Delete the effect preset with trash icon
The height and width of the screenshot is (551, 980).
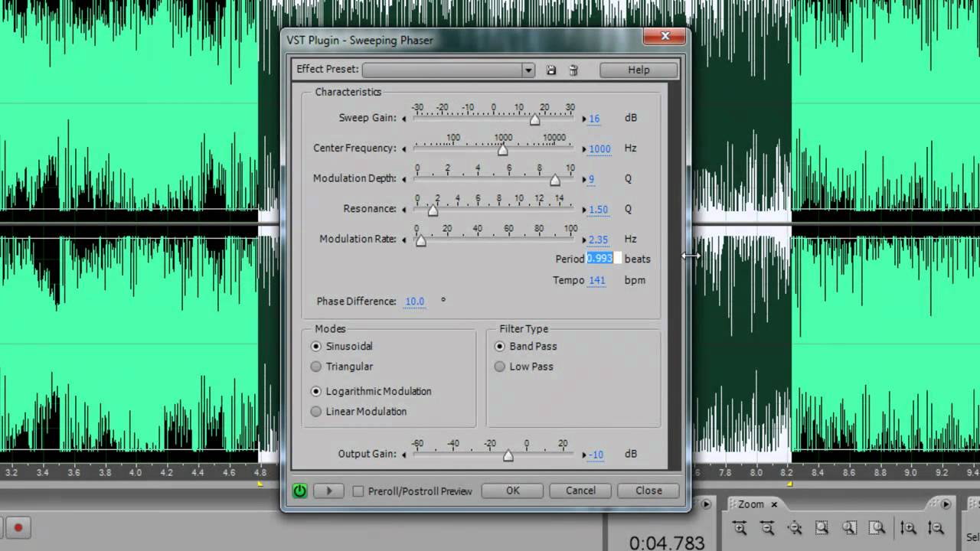(x=573, y=70)
